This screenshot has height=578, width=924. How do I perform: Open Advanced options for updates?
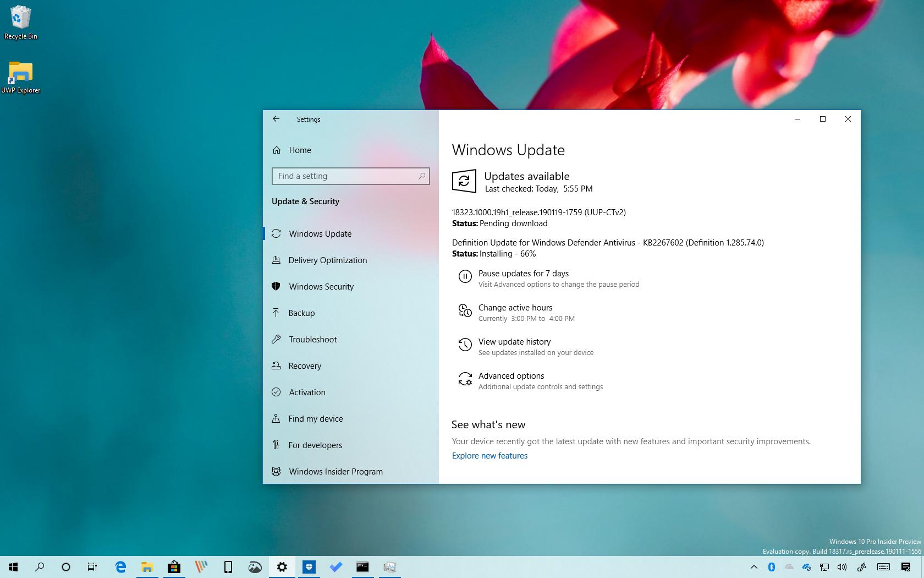click(x=511, y=375)
